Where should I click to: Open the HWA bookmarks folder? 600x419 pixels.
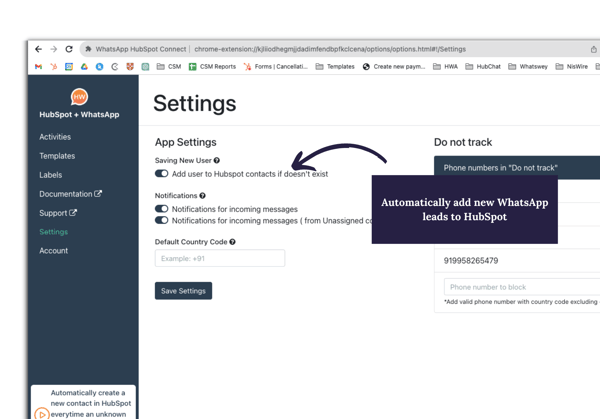coord(445,67)
